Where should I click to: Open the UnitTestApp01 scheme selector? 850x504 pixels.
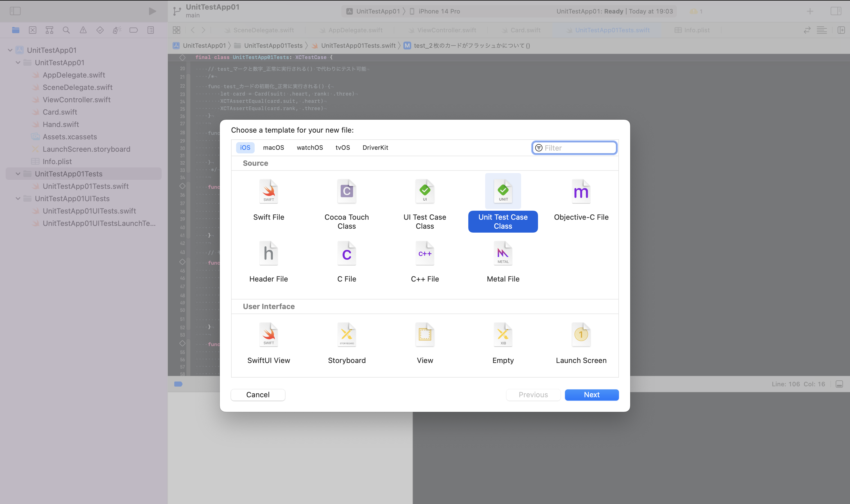click(x=374, y=11)
